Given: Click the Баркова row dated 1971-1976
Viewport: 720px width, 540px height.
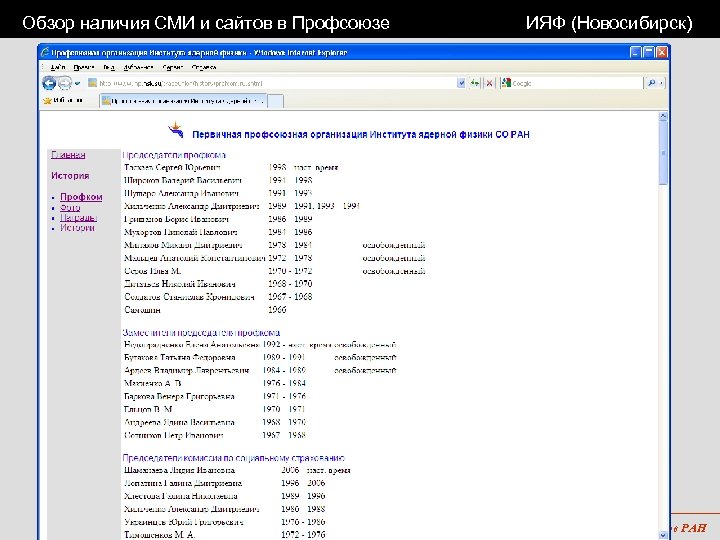Looking at the screenshot, I should [215, 396].
